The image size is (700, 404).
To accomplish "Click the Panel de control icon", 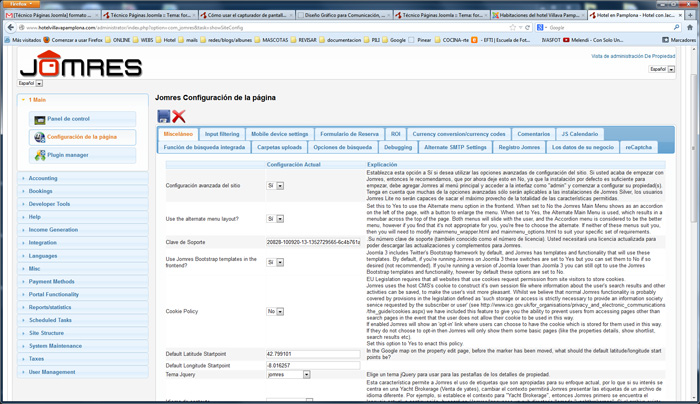I will pyautogui.click(x=40, y=120).
